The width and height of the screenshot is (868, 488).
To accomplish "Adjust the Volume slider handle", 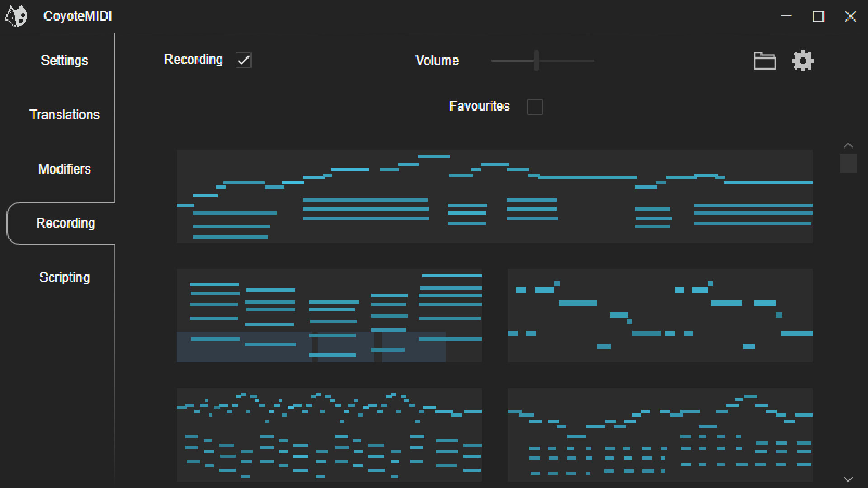I will coord(536,61).
